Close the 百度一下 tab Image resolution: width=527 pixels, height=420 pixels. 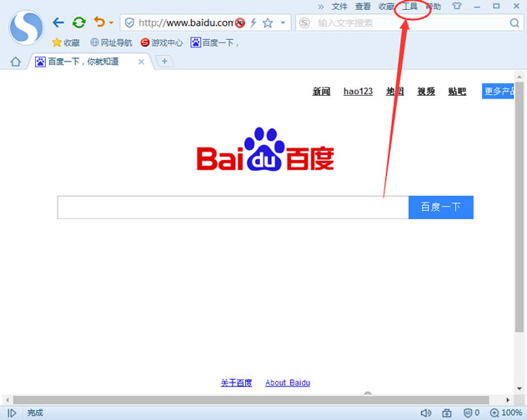click(x=141, y=62)
